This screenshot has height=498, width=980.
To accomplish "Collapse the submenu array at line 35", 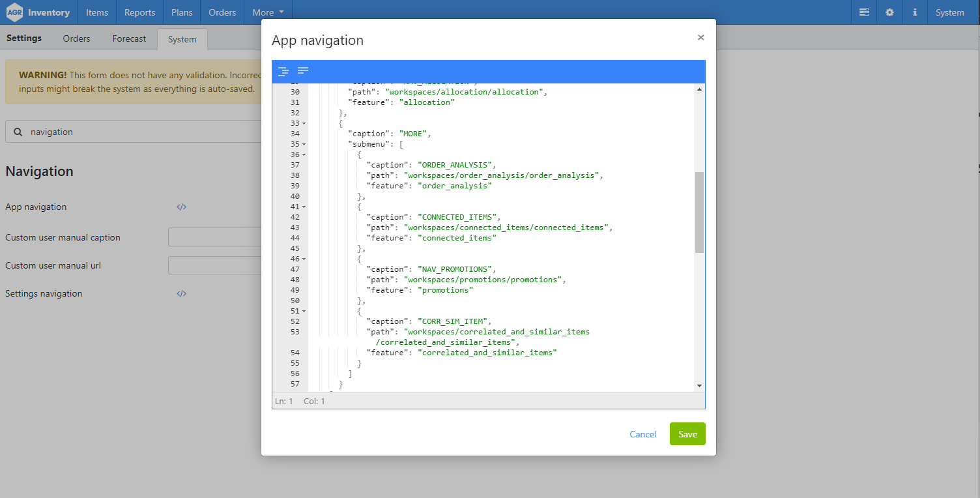I will [x=304, y=144].
